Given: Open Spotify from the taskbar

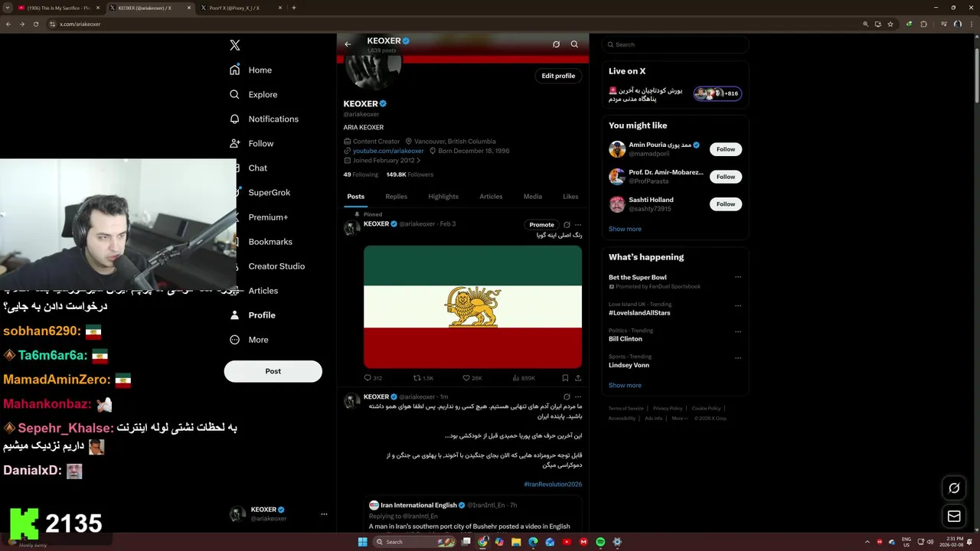Looking at the screenshot, I should [600, 542].
